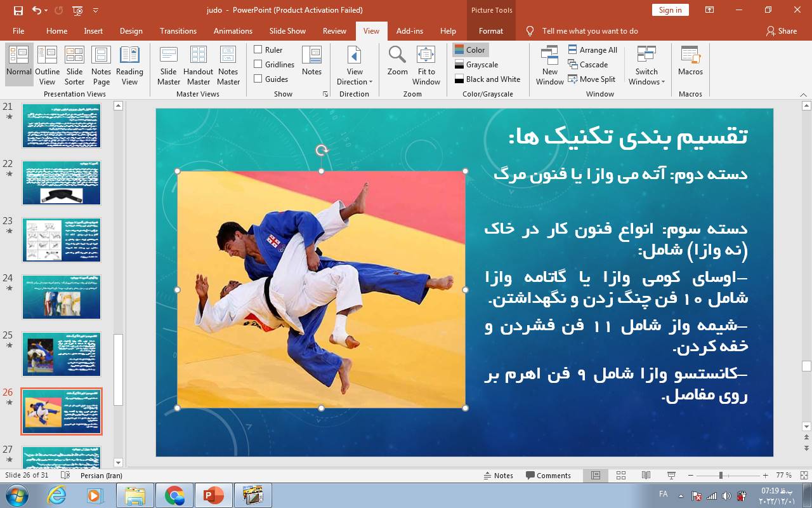Open Notes Page view
This screenshot has height=508, width=812.
point(101,63)
